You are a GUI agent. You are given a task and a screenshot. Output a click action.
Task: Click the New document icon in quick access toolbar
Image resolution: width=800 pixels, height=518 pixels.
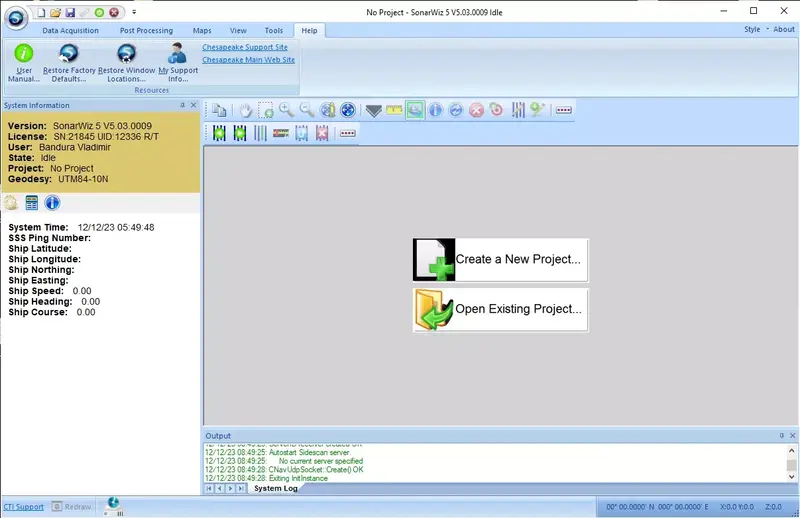coord(41,12)
